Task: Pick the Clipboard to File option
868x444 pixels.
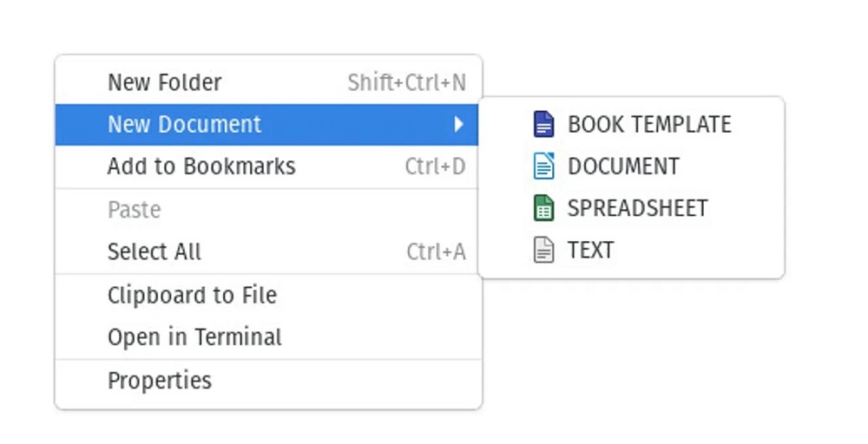Action: 192,295
